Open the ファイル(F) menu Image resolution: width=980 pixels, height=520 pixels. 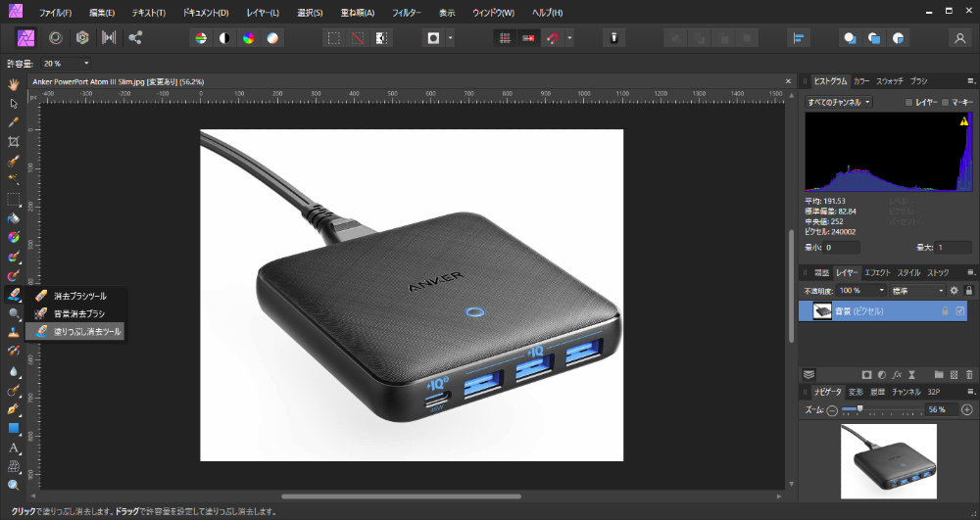click(x=55, y=13)
